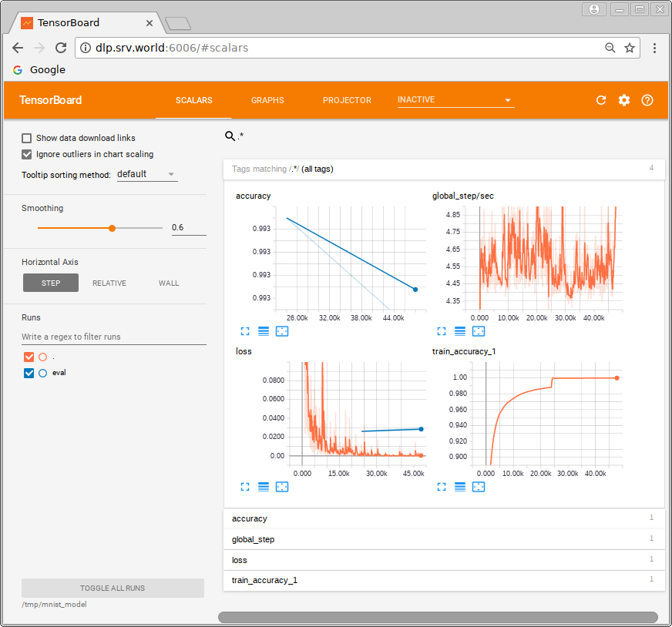Screen dimensions: 672x627
Task: Go back in browser history
Action: pyautogui.click(x=18, y=48)
